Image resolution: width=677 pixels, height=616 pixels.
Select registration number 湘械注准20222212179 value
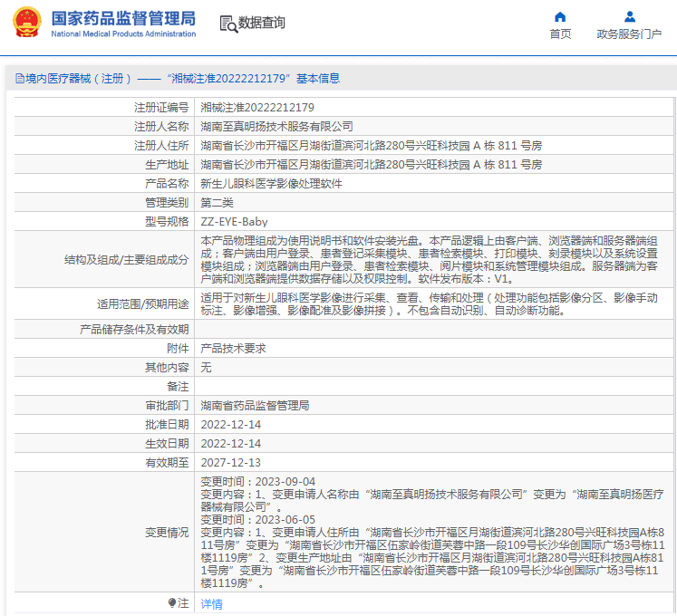coord(257,108)
